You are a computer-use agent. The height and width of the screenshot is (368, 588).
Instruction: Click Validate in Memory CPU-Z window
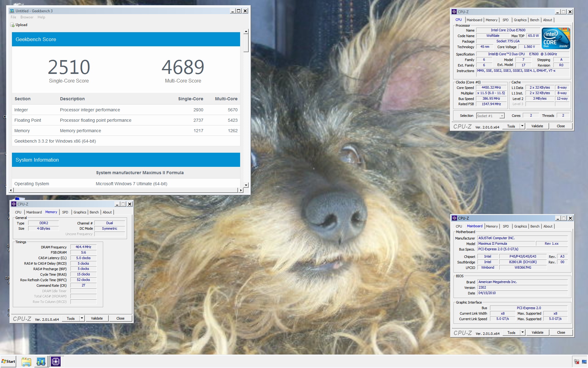97,318
